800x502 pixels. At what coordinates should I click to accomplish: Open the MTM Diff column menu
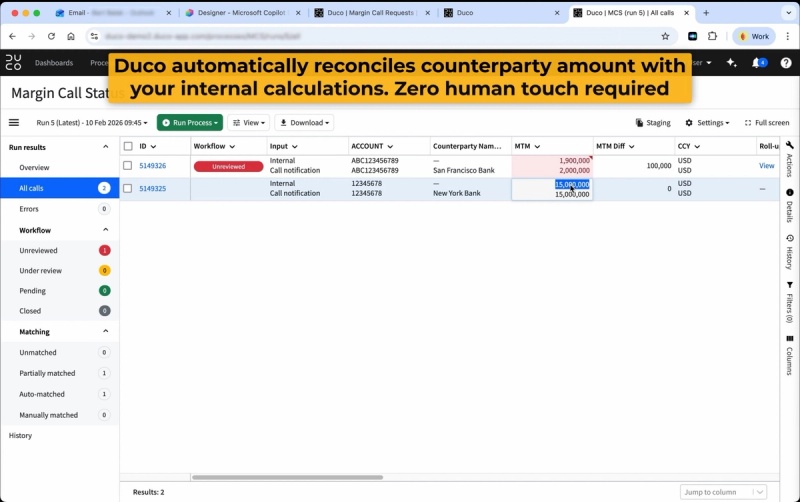click(x=632, y=146)
